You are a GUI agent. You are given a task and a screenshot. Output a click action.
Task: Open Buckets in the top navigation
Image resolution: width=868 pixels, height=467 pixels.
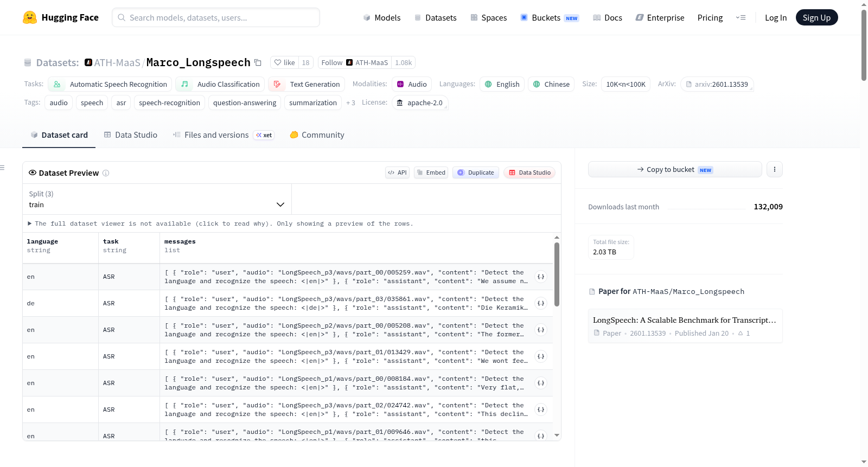(x=550, y=18)
